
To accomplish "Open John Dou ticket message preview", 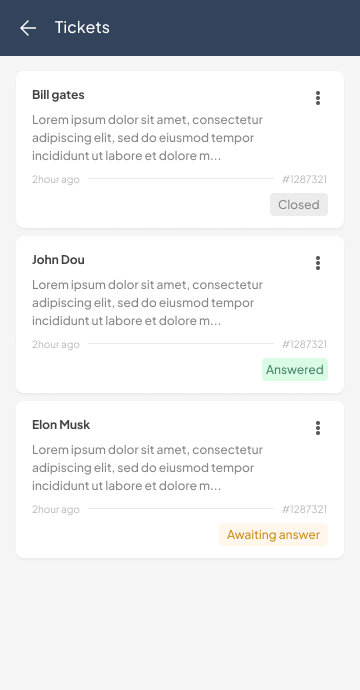I will (x=148, y=303).
